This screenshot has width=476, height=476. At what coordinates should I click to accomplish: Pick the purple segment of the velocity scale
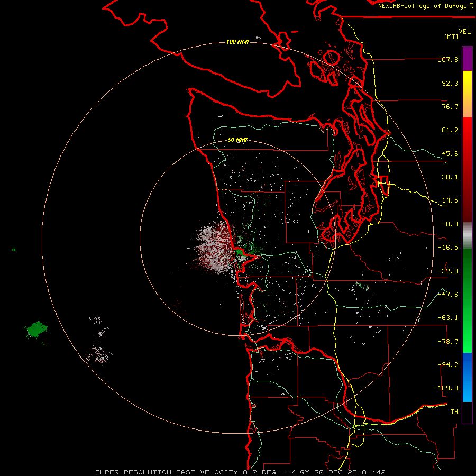(467, 59)
